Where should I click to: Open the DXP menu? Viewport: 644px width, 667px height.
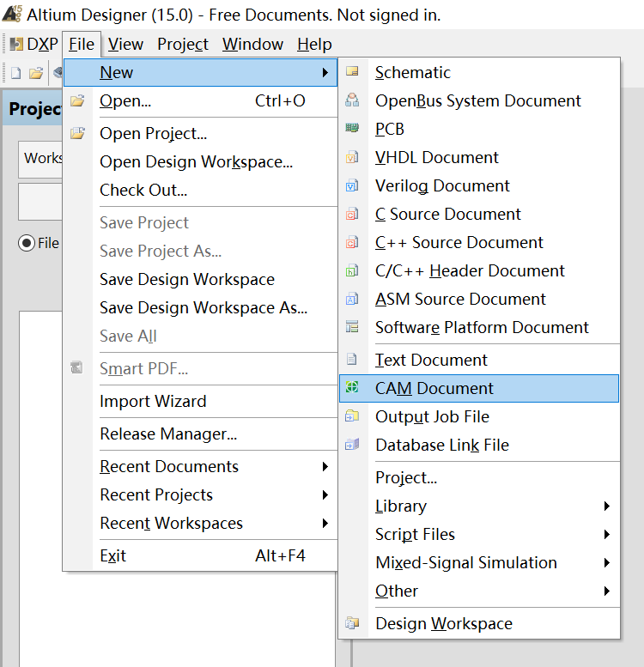[34, 45]
